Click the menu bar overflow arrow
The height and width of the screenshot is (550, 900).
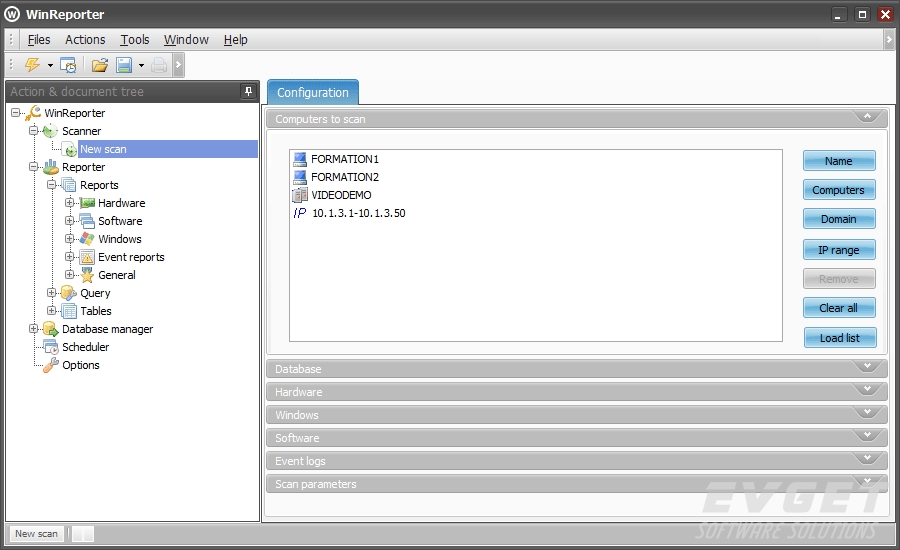889,40
